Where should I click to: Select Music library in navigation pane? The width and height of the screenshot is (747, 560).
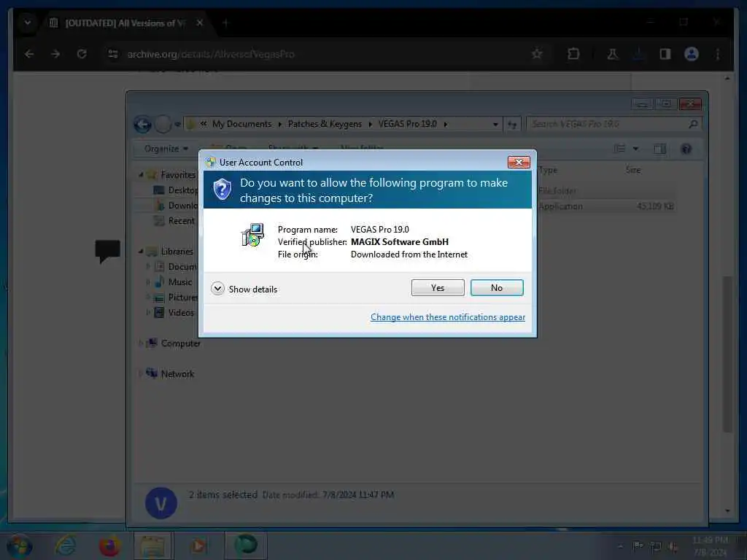click(174, 282)
